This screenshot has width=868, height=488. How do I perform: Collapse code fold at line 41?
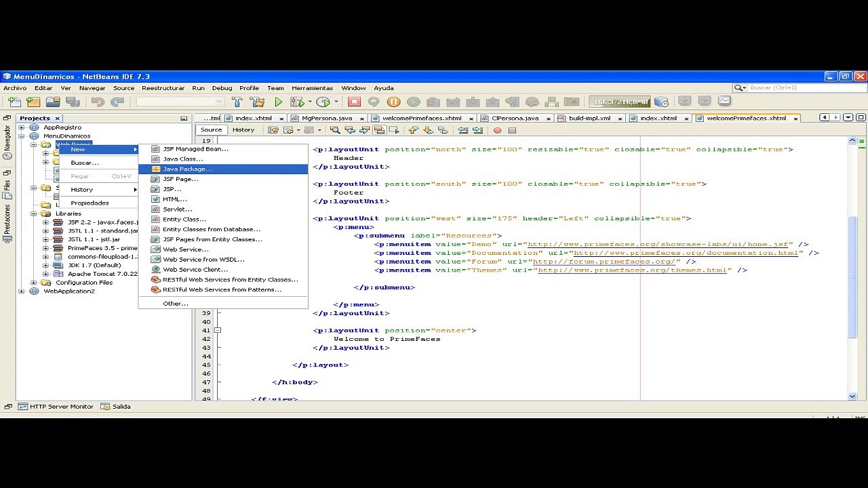[x=218, y=331]
